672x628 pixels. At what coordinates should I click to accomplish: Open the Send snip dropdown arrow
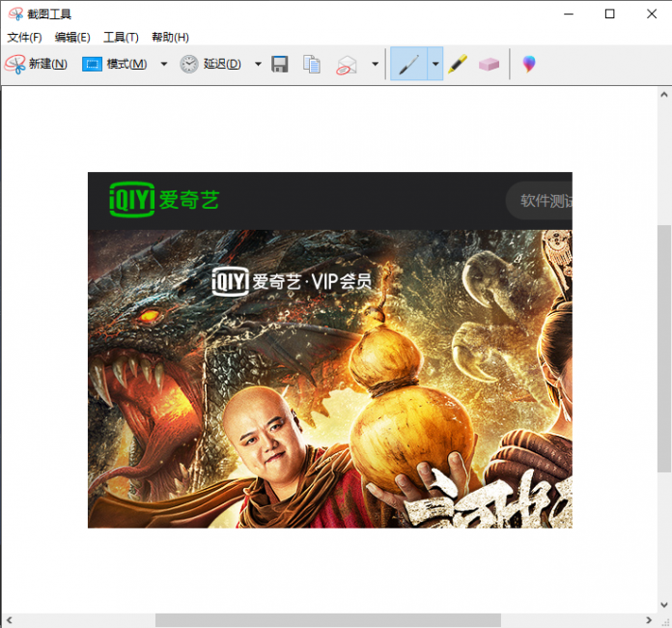375,65
